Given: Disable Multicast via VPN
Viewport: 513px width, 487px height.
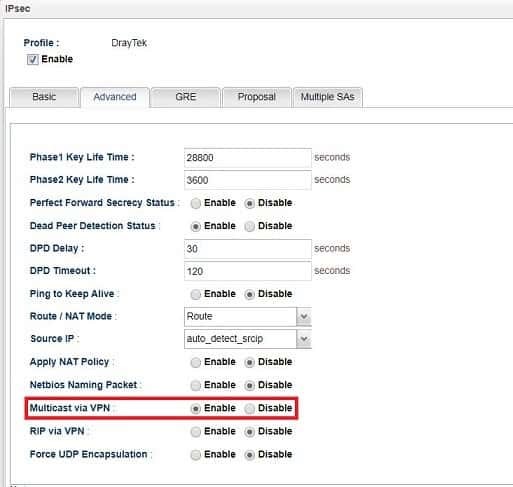Looking at the screenshot, I should pyautogui.click(x=249, y=409).
